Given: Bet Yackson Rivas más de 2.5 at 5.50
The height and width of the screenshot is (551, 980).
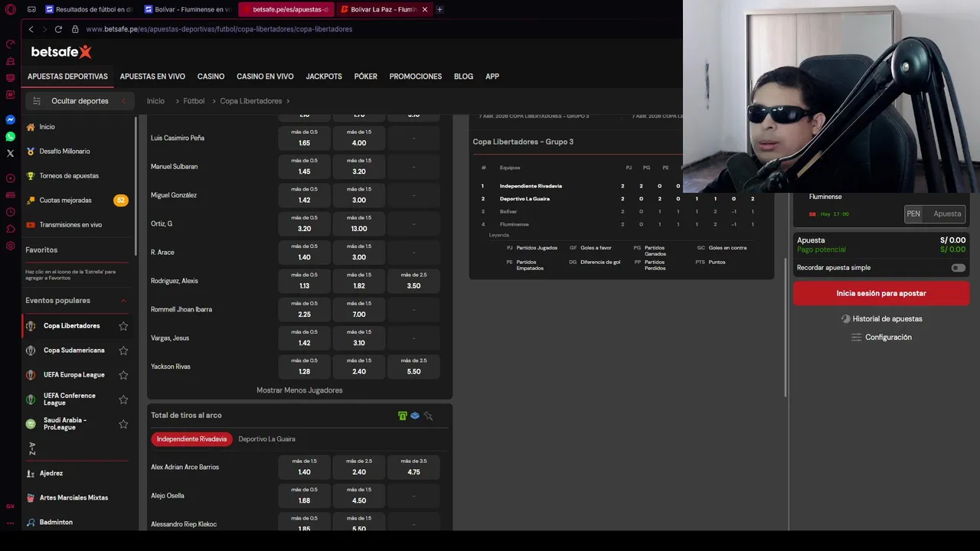Looking at the screenshot, I should point(413,367).
